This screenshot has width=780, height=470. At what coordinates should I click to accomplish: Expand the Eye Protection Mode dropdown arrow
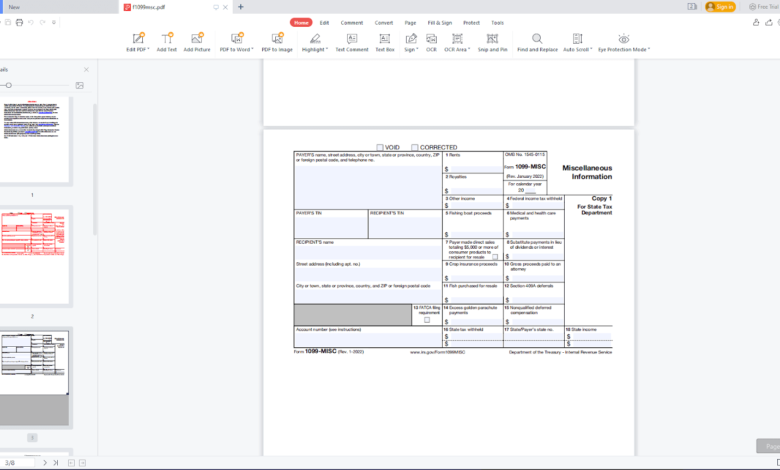point(649,50)
